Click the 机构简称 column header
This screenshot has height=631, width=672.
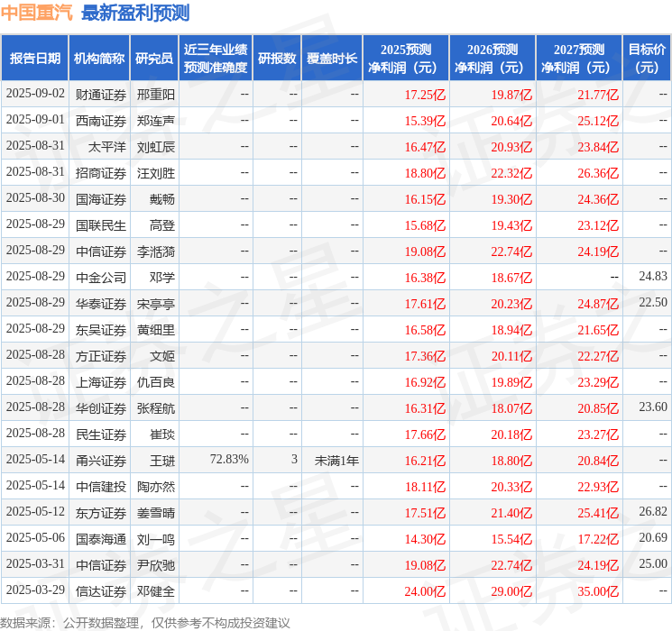click(x=99, y=59)
